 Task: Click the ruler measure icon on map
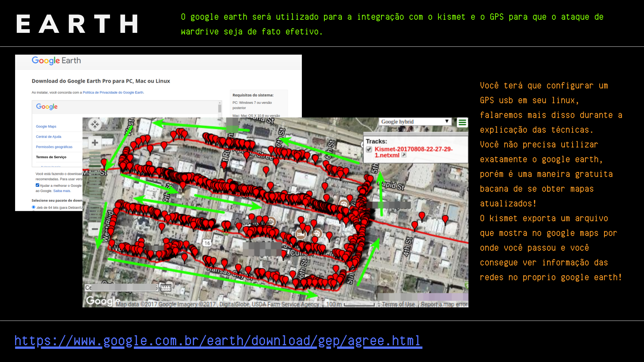tap(166, 287)
